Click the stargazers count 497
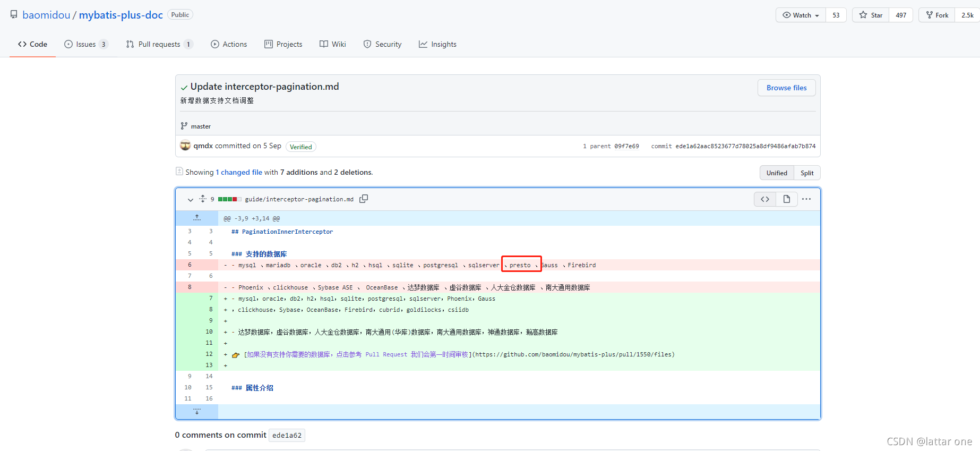This screenshot has height=451, width=980. pyautogui.click(x=901, y=15)
